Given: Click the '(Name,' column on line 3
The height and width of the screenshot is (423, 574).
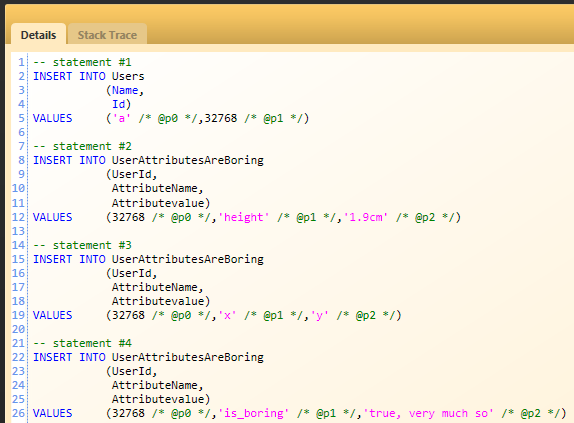Looking at the screenshot, I should 125,90.
